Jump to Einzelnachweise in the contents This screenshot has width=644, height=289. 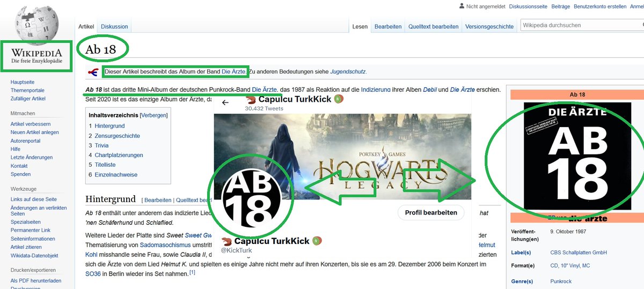(116, 174)
